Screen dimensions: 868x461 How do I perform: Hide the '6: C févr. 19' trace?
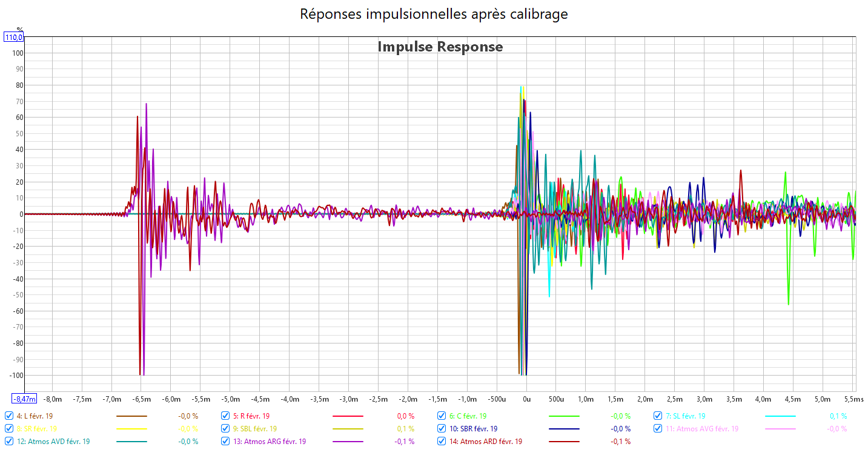coord(442,416)
